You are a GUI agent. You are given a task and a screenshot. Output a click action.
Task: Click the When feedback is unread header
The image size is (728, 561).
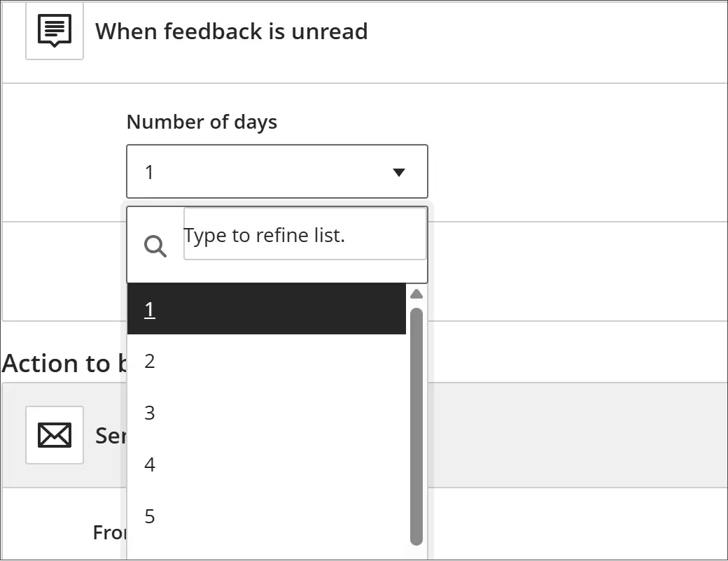point(232,31)
